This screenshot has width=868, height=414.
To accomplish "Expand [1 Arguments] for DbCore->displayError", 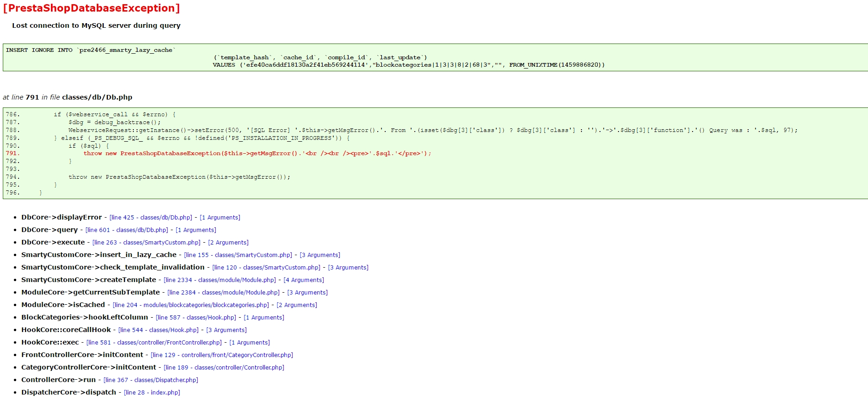I will pyautogui.click(x=220, y=218).
